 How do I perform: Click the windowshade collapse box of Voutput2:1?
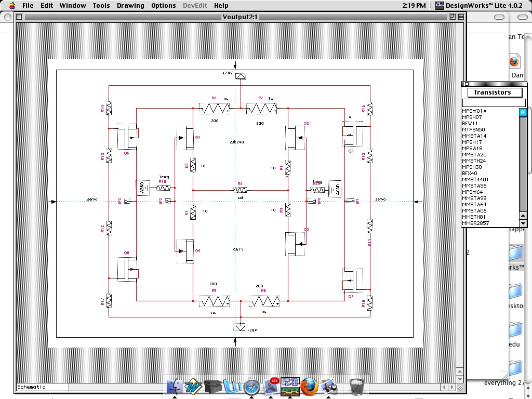[461, 17]
